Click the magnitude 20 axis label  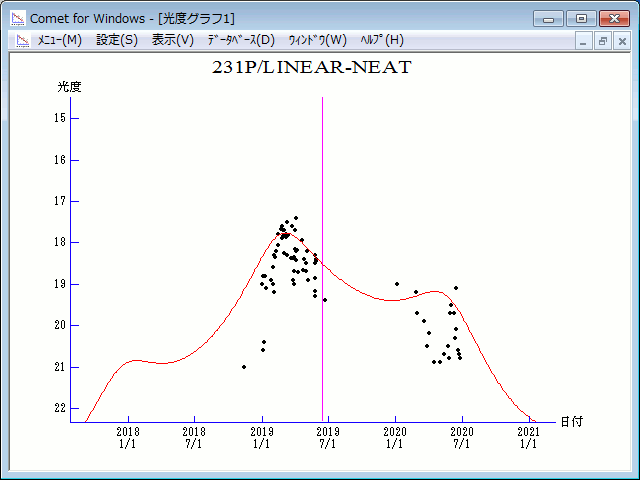[60, 325]
